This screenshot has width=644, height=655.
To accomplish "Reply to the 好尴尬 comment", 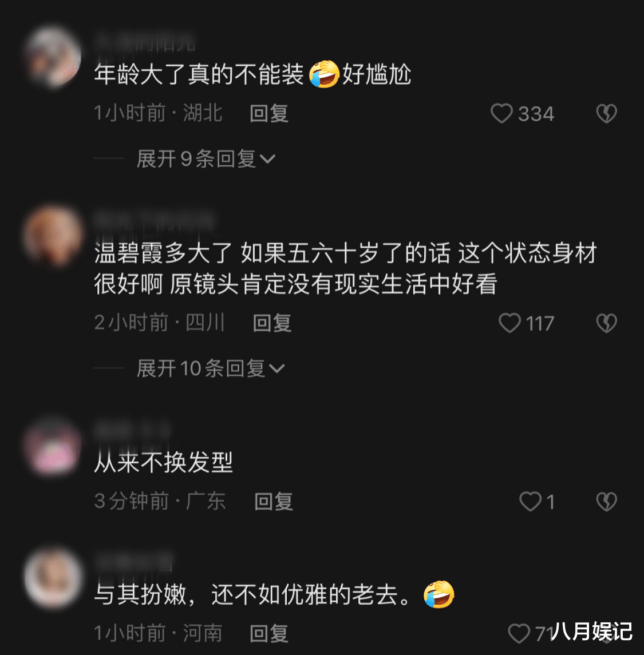I will click(x=268, y=114).
